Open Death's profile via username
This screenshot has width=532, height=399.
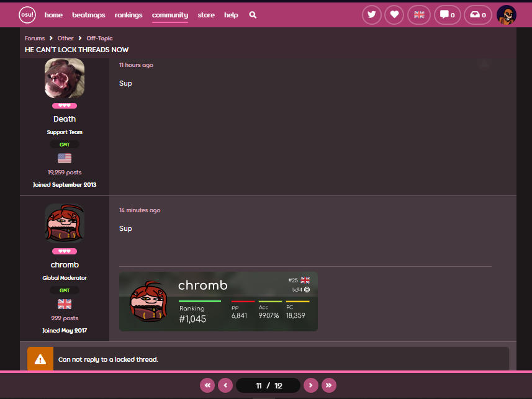click(65, 119)
